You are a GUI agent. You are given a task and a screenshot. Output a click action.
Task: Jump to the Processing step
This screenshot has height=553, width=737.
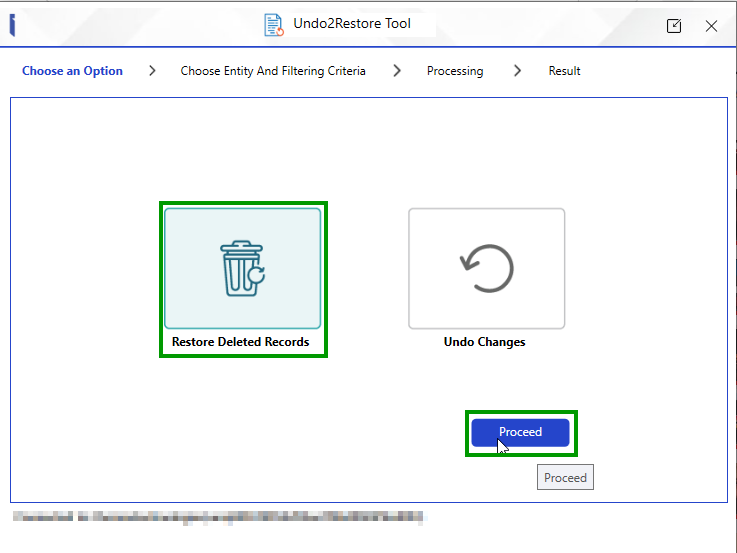tap(455, 71)
